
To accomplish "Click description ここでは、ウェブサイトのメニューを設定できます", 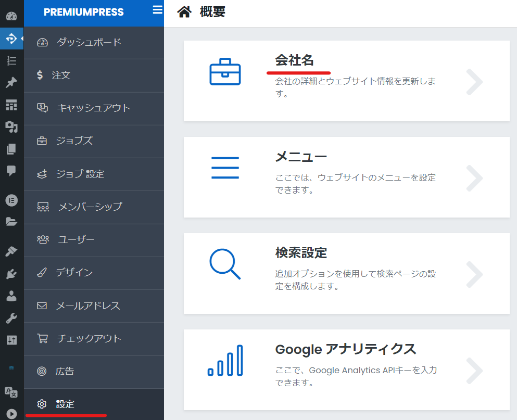I will point(356,184).
